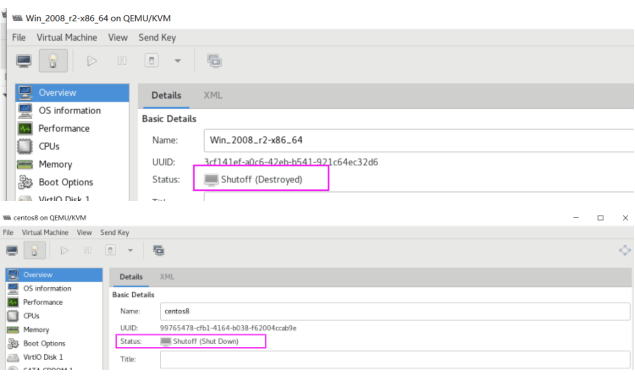The height and width of the screenshot is (376, 635).
Task: Click shut down button in Win_2008_r2 toolbar
Action: (151, 61)
